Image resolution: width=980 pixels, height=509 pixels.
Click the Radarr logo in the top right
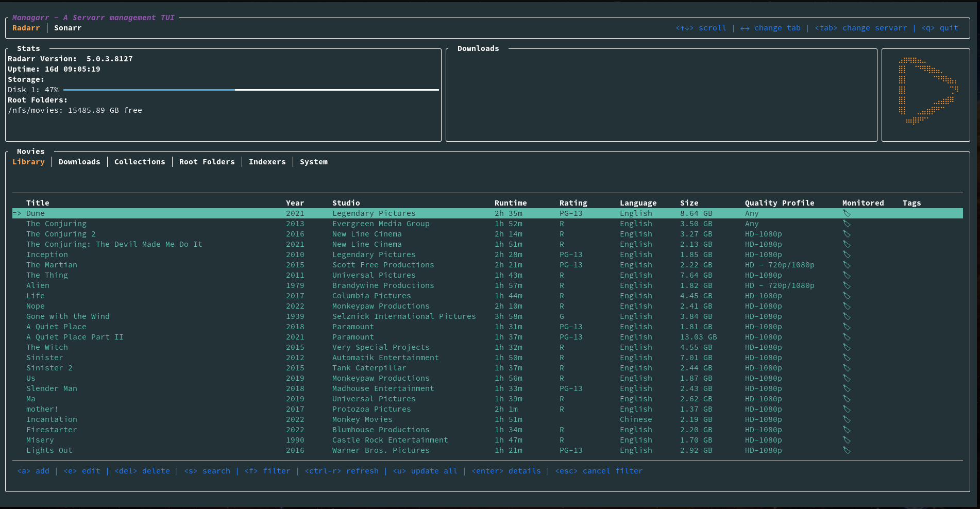coord(926,92)
